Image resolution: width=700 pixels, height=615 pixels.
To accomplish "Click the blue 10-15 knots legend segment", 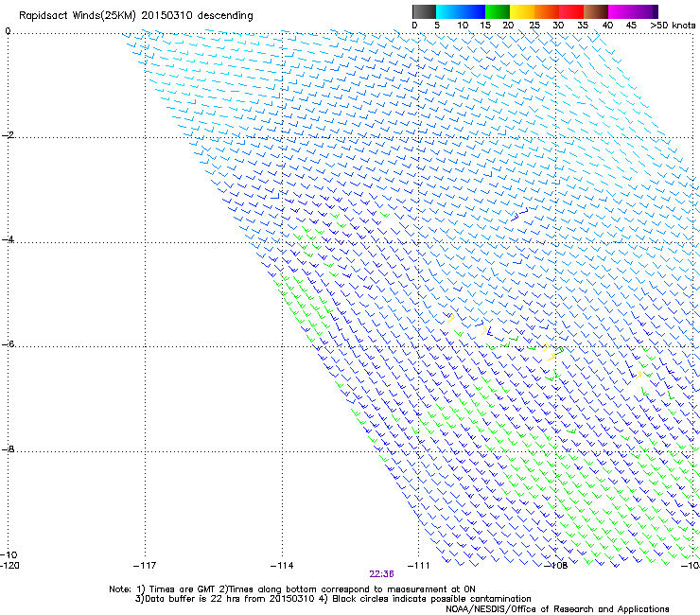I will [x=473, y=11].
